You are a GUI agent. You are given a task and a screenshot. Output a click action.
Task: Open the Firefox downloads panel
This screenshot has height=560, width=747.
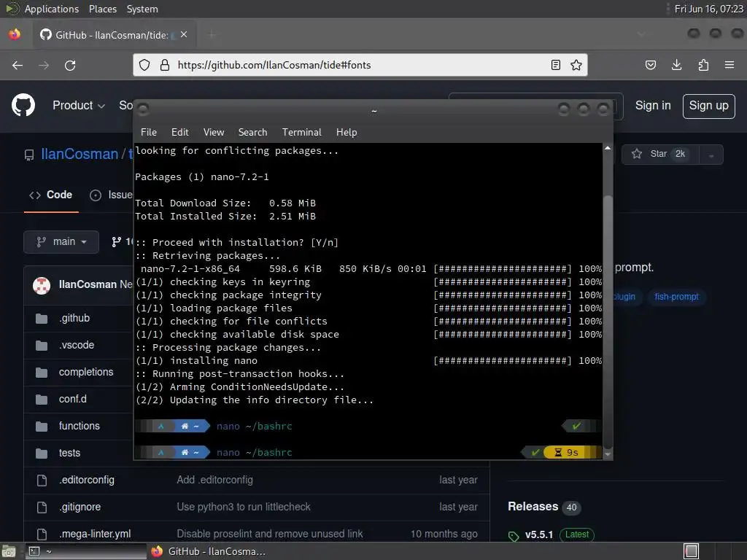tap(676, 65)
